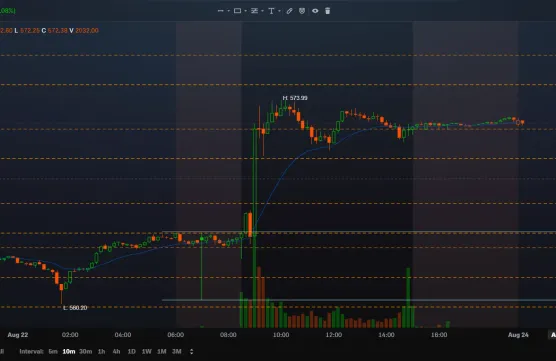Select the Text annotation tool
The width and height of the screenshot is (556, 361).
click(271, 11)
